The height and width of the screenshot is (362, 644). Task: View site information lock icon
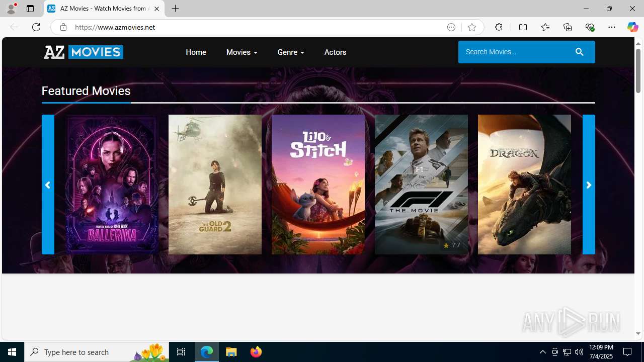[x=63, y=27]
